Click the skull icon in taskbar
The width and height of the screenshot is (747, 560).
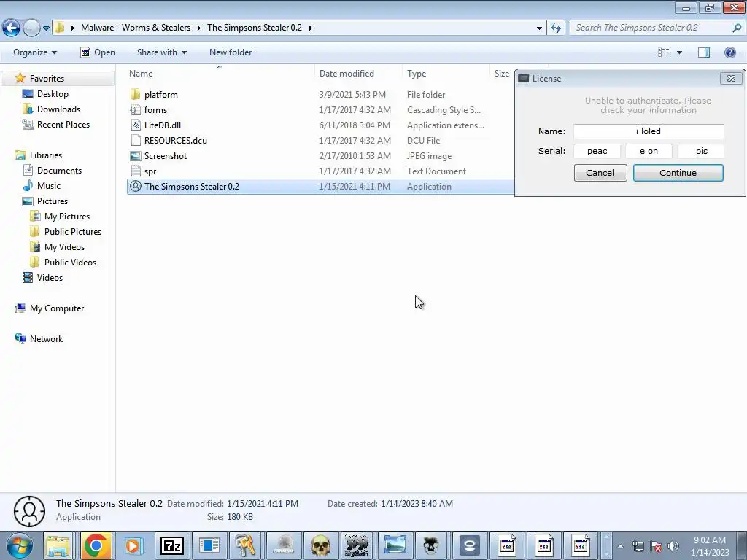321,545
